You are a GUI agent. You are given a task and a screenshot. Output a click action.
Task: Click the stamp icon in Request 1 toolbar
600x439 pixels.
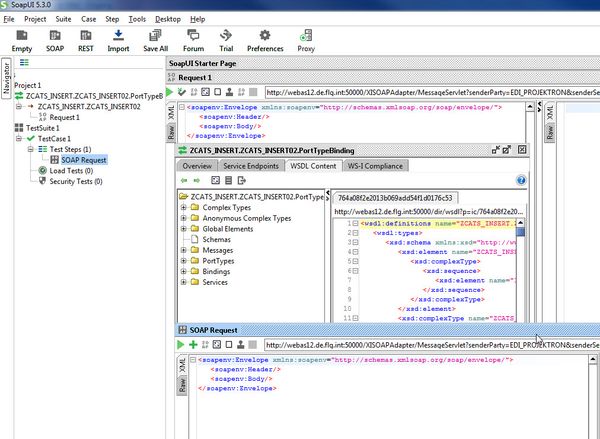229,92
